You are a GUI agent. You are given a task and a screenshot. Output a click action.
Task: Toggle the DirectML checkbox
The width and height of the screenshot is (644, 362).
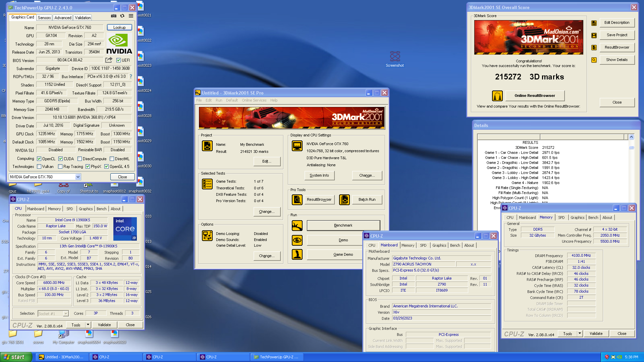pos(112,159)
